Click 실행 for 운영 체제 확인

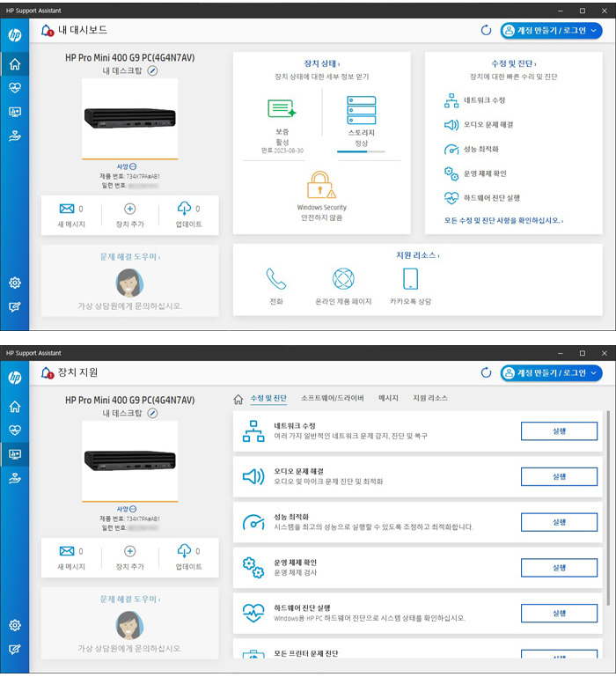pos(559,568)
